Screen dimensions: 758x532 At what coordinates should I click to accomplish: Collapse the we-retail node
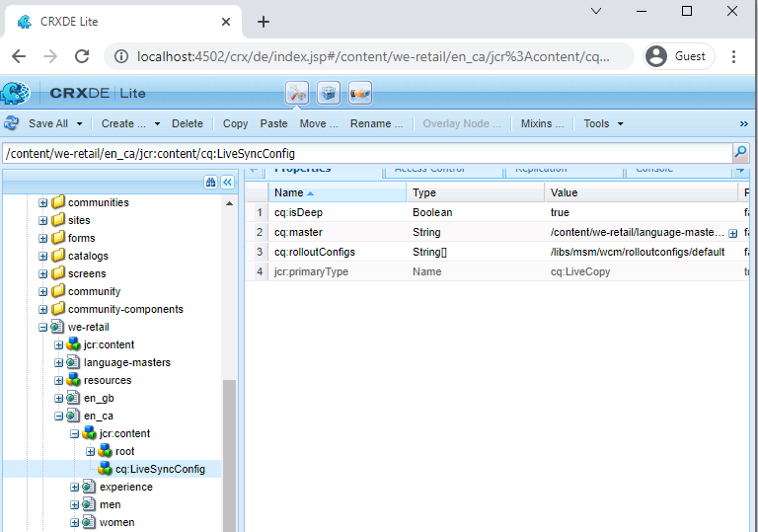click(x=43, y=328)
